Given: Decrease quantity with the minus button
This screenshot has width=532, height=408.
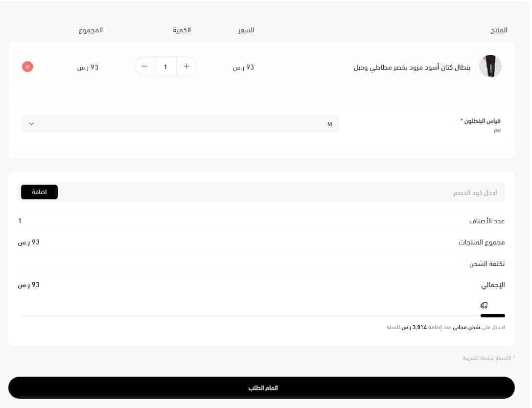Looking at the screenshot, I should click(144, 66).
